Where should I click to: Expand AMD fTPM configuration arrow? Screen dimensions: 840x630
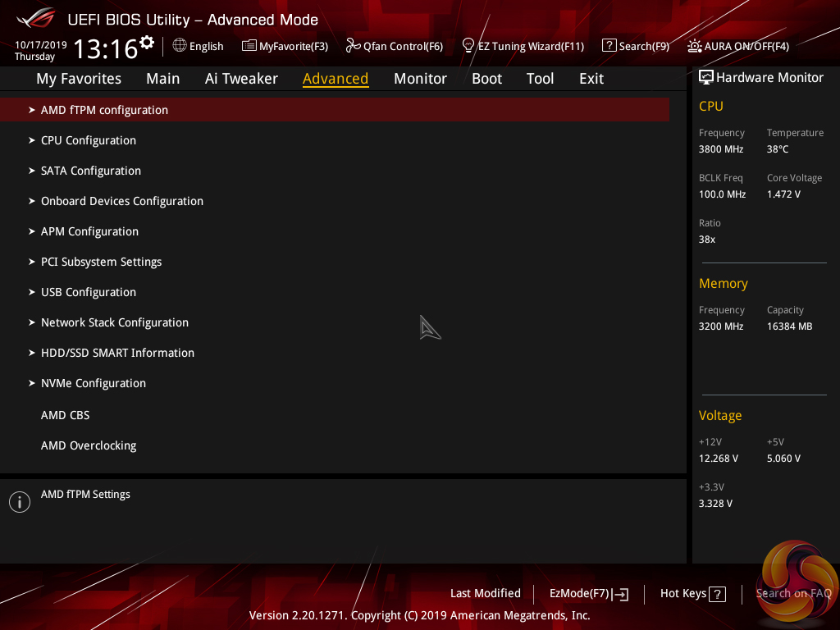click(32, 110)
